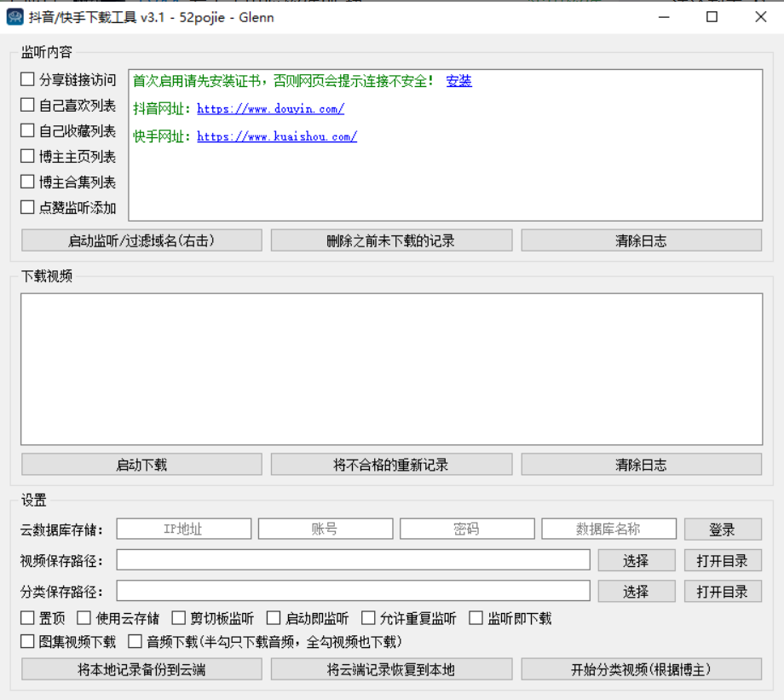Click 选择 for 视频保存路径
Screen dimensions: 784x700
(x=637, y=560)
